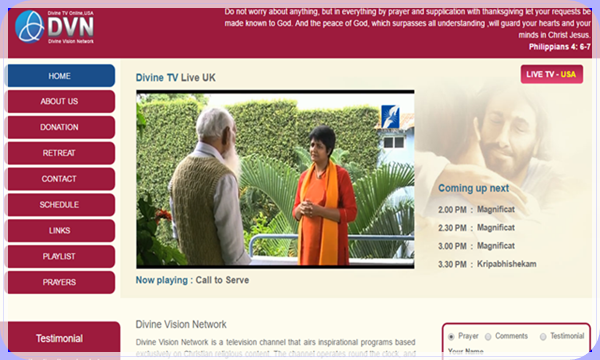Screen dimensions: 600x360
Task: Click the Divine TV Live UK video player
Action: [x=275, y=179]
